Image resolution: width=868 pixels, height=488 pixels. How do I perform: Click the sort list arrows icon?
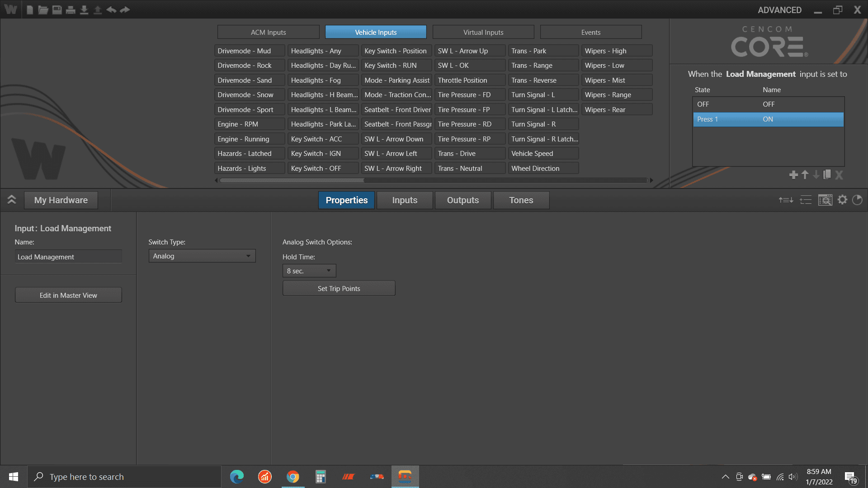pos(786,200)
